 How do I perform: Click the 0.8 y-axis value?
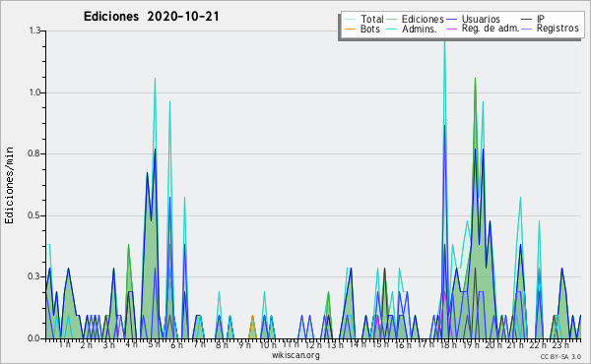(x=34, y=153)
